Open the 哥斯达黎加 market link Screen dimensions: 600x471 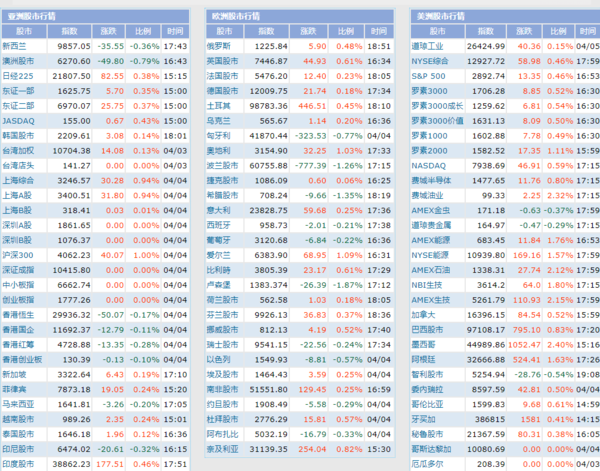[431, 449]
